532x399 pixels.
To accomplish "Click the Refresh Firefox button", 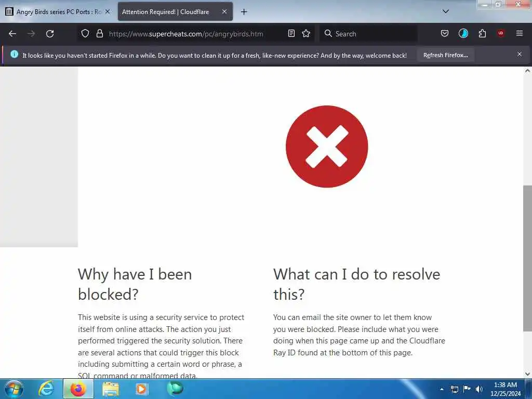I will [x=445, y=55].
